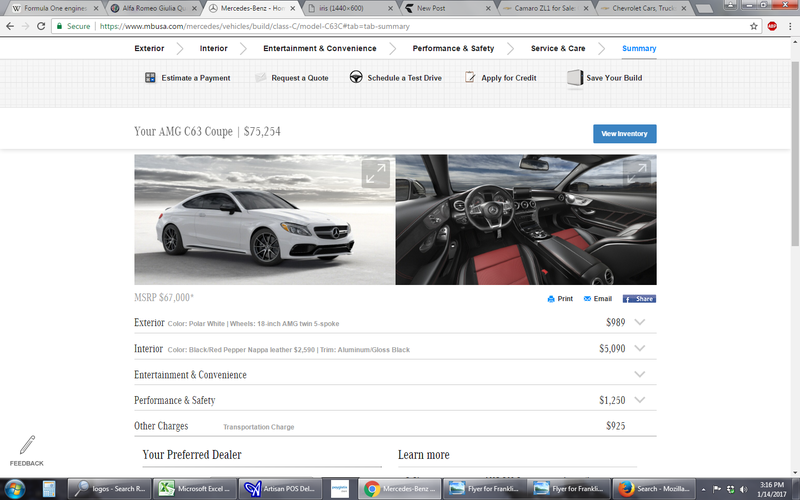Screen dimensions: 800x500
Task: Open the Windows Start menu
Action: [14, 489]
